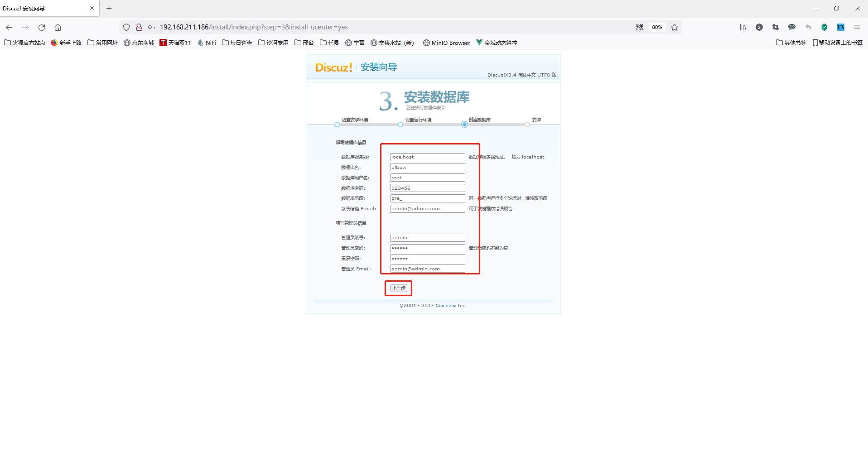Open the insecure connection lock icon
868x471 pixels.
[139, 27]
